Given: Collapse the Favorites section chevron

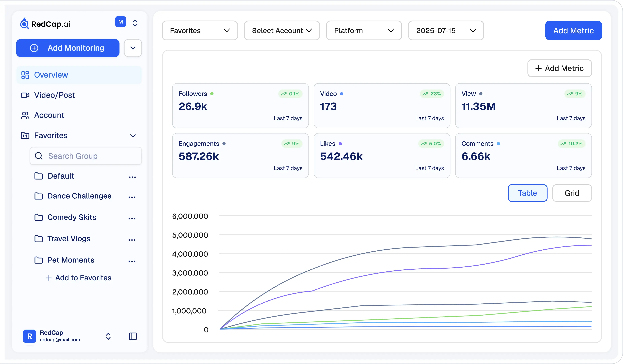Looking at the screenshot, I should pyautogui.click(x=133, y=135).
